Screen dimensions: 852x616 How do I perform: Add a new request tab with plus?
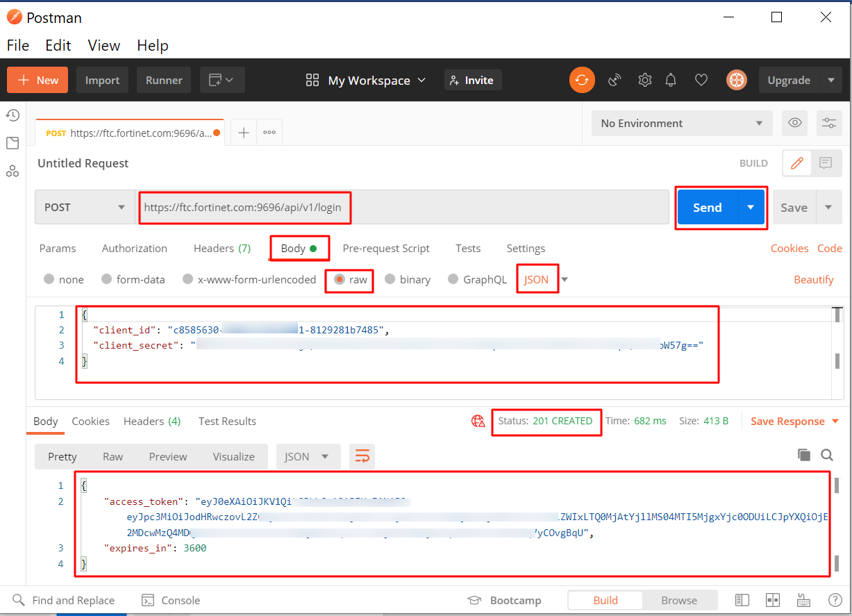coord(244,133)
